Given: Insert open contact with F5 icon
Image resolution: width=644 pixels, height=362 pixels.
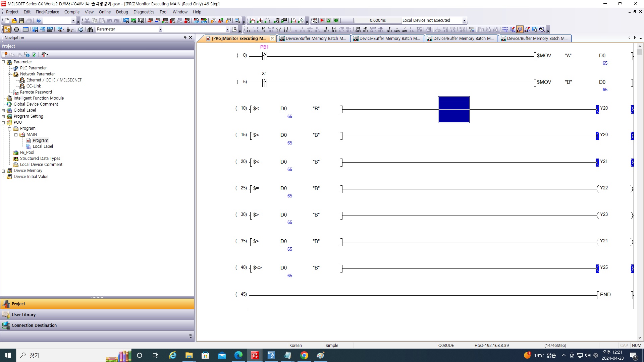Looking at the screenshot, I should pos(249,29).
